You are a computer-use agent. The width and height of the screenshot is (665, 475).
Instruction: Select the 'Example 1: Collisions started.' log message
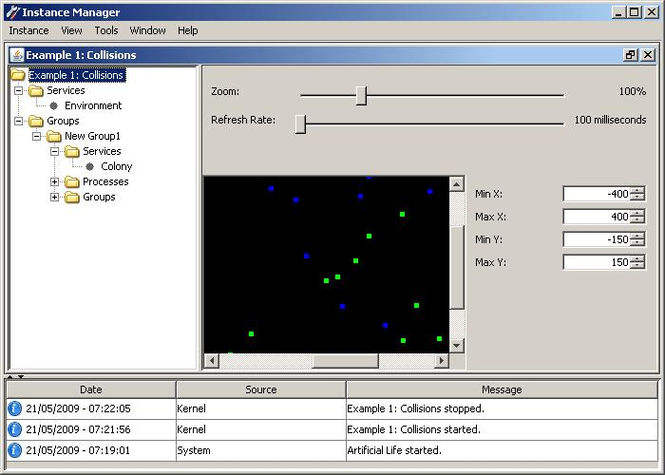pos(414,430)
